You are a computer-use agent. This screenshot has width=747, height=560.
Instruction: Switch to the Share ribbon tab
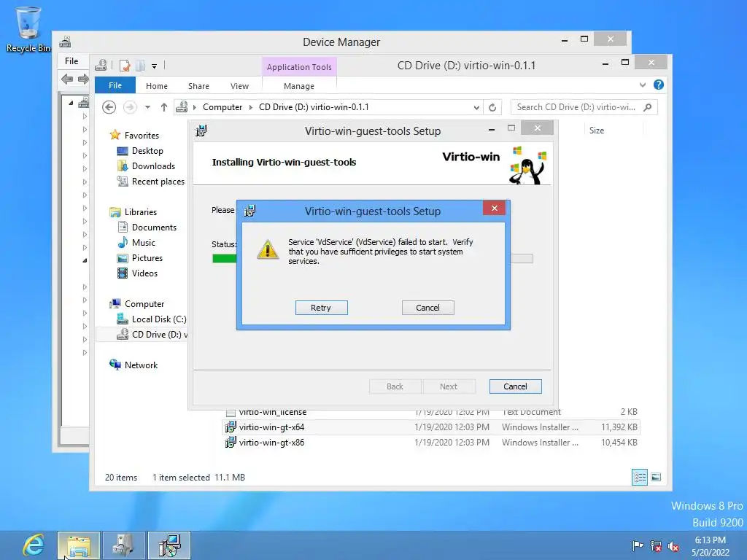(x=198, y=86)
